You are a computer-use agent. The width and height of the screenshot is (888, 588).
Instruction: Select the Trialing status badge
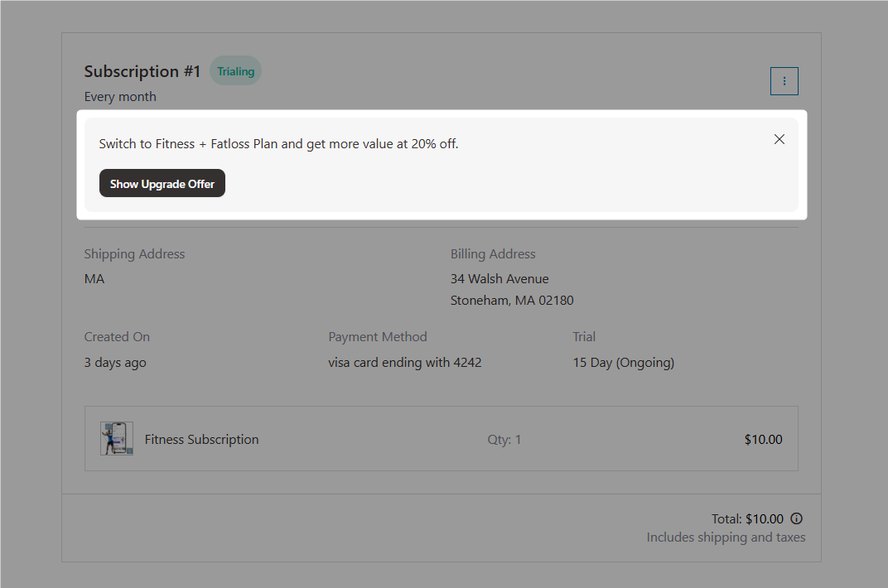pyautogui.click(x=235, y=70)
